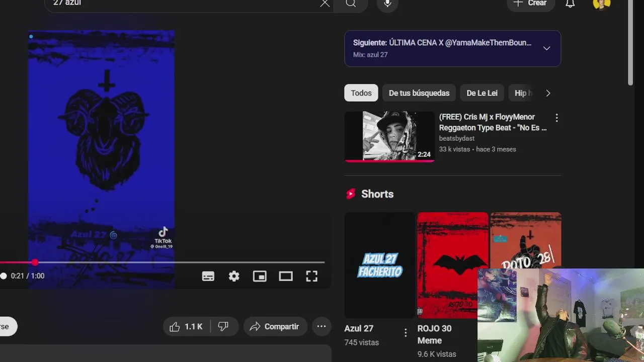
Task: Select the 'Hip h' filter chip
Action: (x=522, y=93)
